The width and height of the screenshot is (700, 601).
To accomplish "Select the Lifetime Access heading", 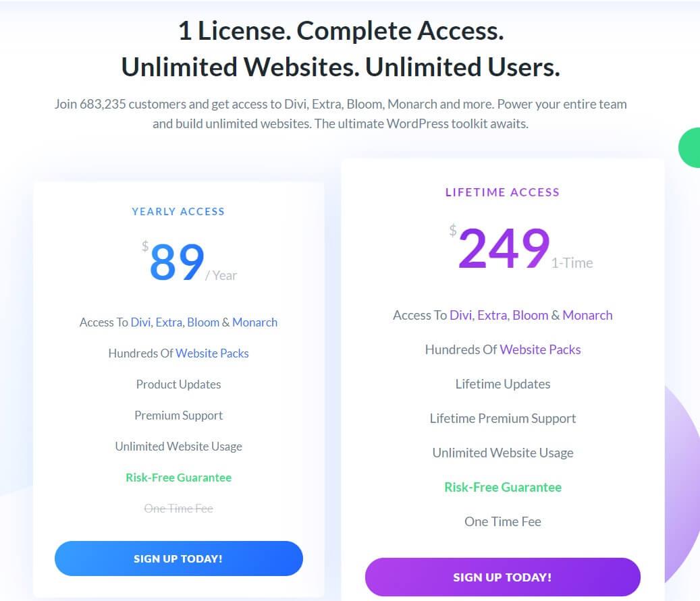I will coord(503,192).
